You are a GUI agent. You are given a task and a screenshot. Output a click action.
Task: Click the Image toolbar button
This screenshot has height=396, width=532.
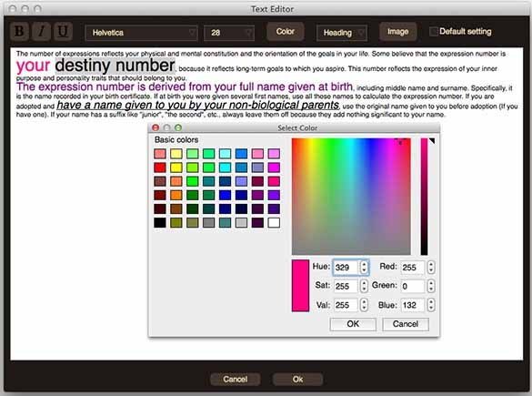pos(397,32)
